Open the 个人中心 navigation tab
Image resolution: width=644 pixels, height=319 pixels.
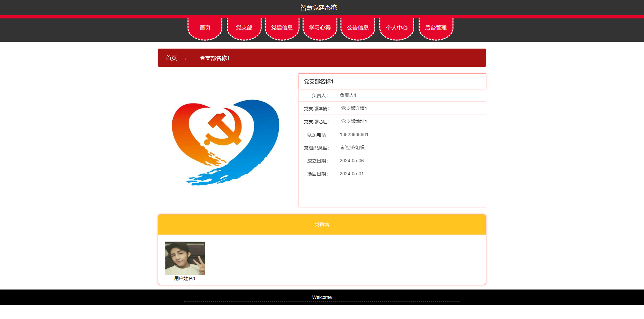(x=397, y=28)
